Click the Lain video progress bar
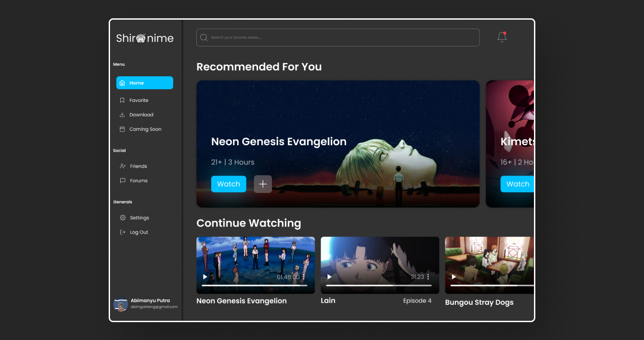The image size is (644, 340). pos(379,285)
